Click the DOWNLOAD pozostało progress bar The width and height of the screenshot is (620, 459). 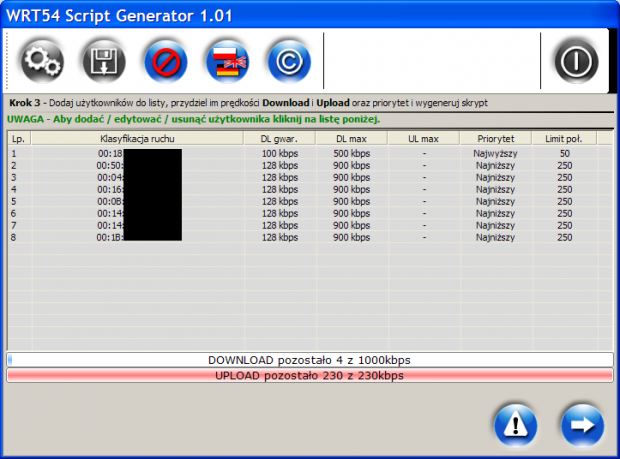(310, 360)
